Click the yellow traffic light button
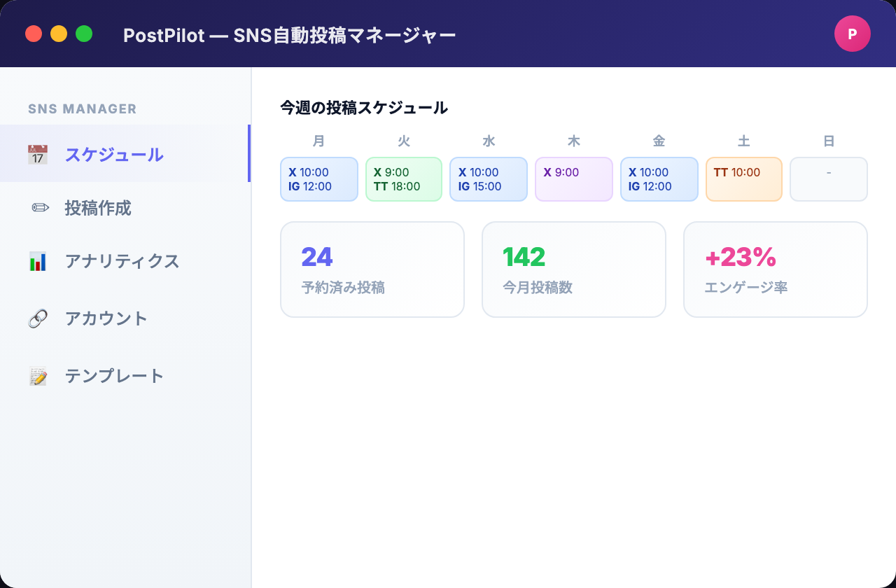Image resolution: width=896 pixels, height=588 pixels. [x=59, y=33]
